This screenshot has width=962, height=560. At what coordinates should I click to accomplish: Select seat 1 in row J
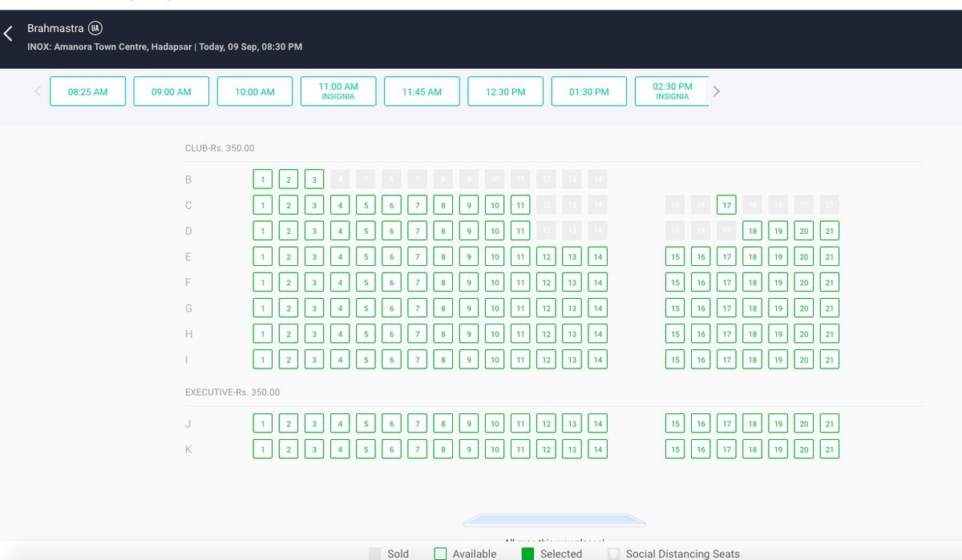coord(262,423)
